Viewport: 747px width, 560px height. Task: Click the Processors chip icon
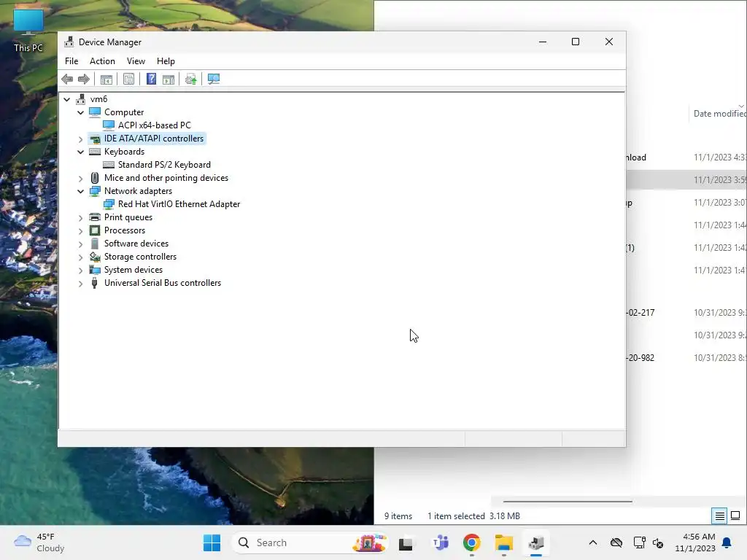pyautogui.click(x=95, y=230)
